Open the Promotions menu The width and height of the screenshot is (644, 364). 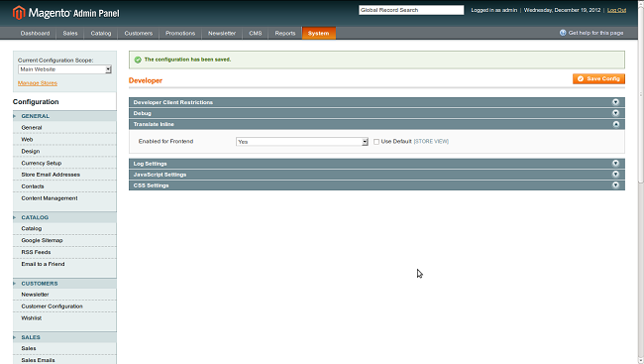[180, 33]
